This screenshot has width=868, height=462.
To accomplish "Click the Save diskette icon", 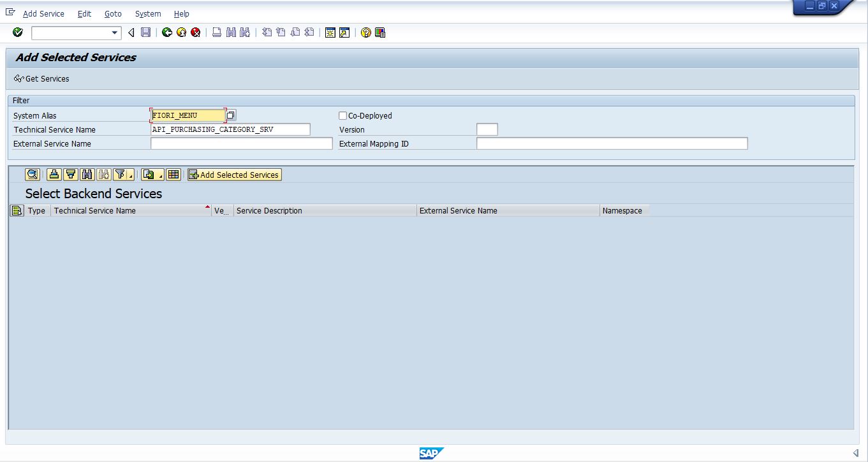I will pyautogui.click(x=145, y=32).
